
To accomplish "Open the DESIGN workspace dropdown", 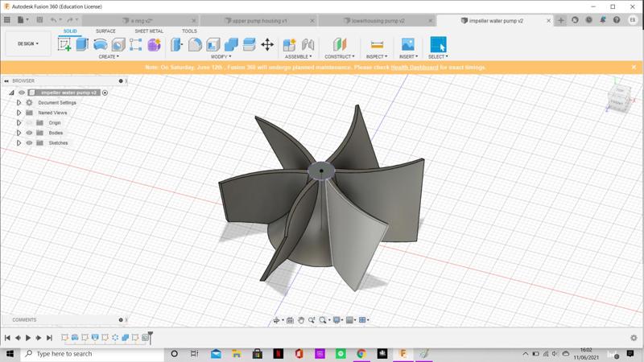I will coord(27,43).
